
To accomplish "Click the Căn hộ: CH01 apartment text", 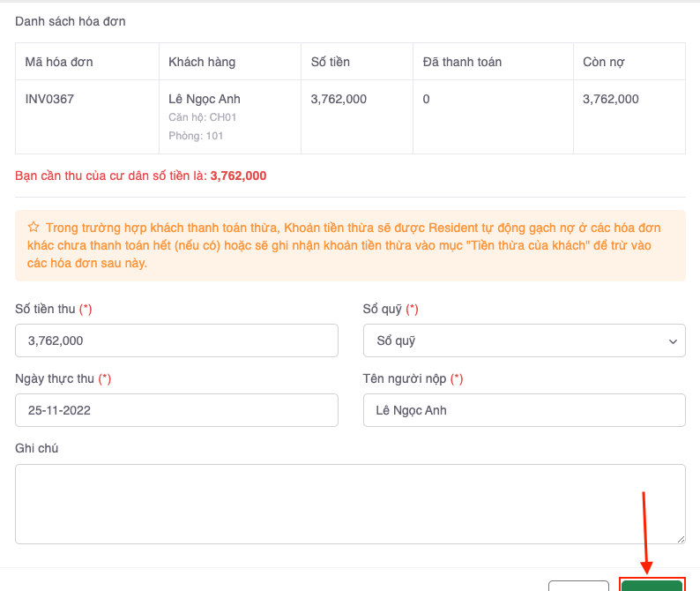I will coord(203,117).
